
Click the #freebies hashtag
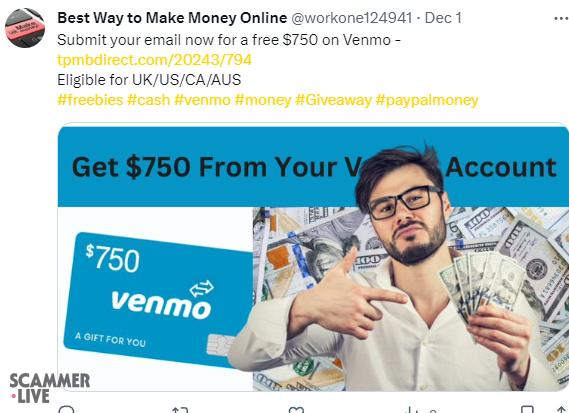(90, 100)
